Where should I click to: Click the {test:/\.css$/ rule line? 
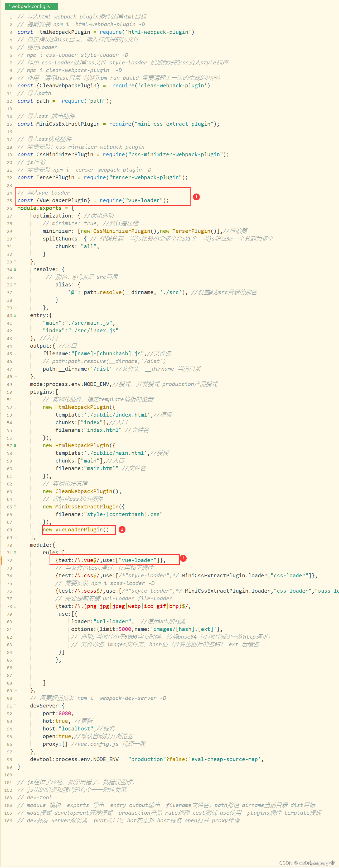click(x=187, y=576)
